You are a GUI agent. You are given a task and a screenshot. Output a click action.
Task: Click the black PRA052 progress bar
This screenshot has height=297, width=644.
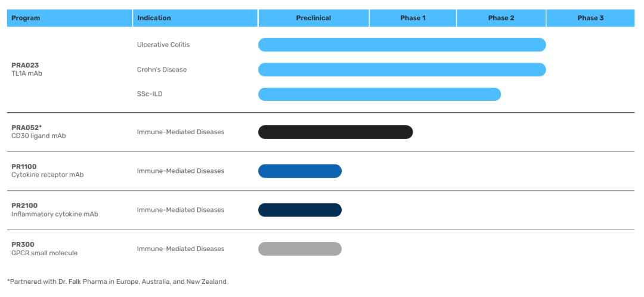click(335, 132)
